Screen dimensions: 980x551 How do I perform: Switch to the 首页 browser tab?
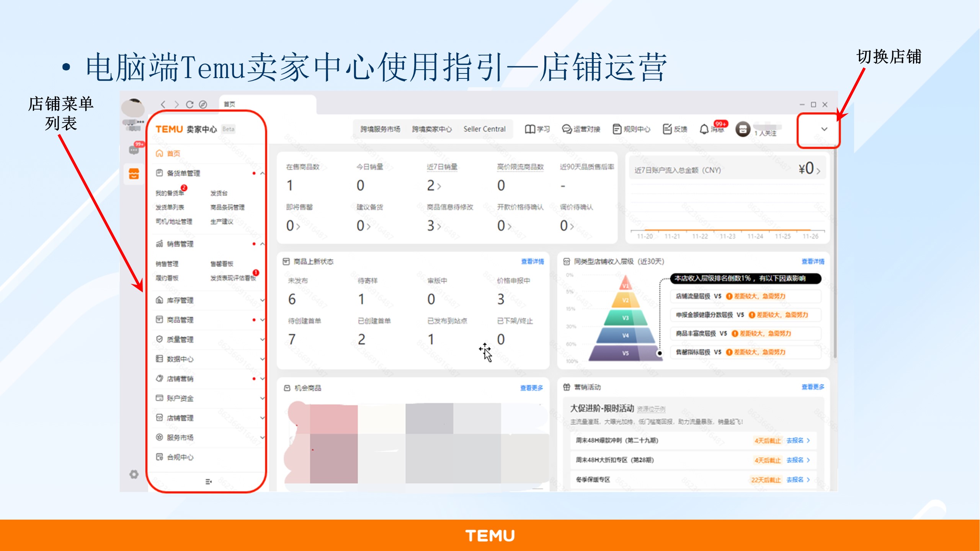click(x=230, y=104)
